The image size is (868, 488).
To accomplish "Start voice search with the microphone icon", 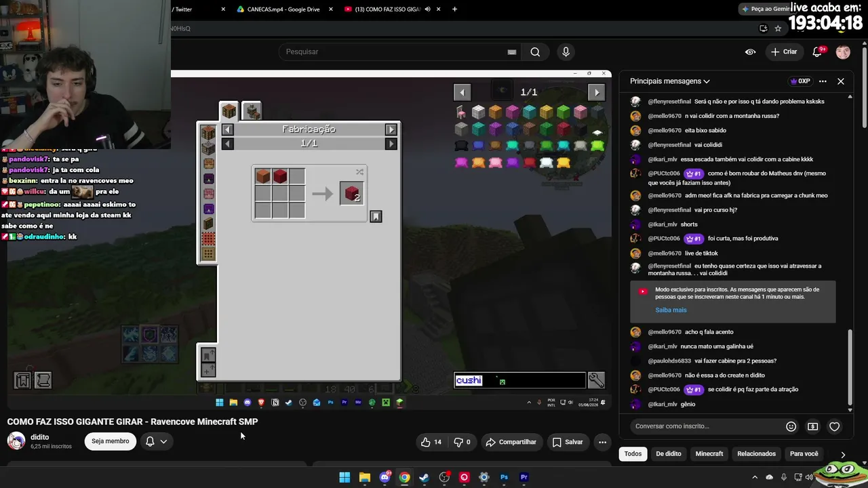I will [566, 52].
